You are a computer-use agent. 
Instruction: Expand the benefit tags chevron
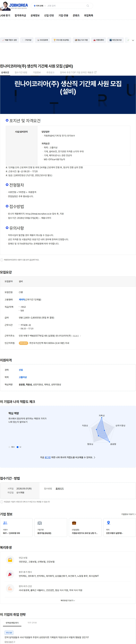(133, 40)
